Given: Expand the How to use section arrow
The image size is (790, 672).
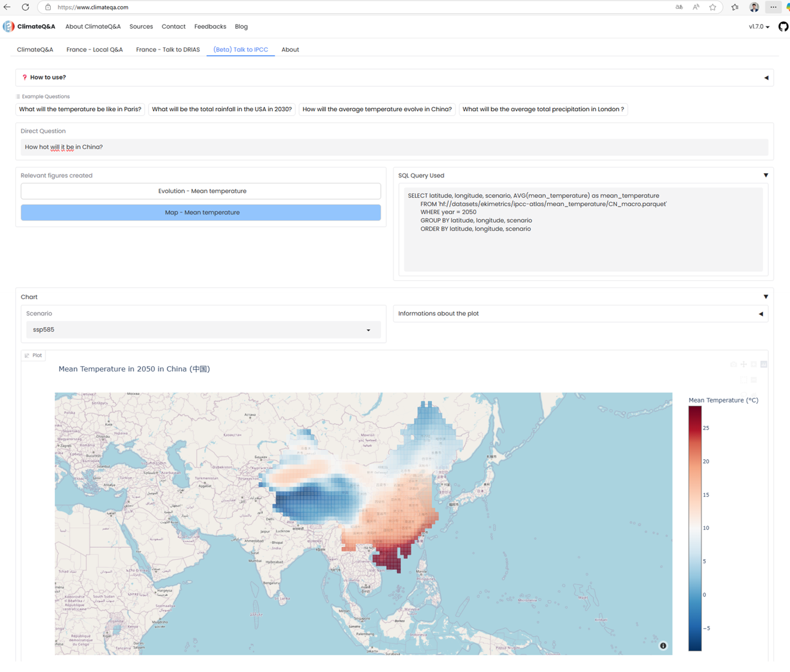Looking at the screenshot, I should tap(766, 78).
